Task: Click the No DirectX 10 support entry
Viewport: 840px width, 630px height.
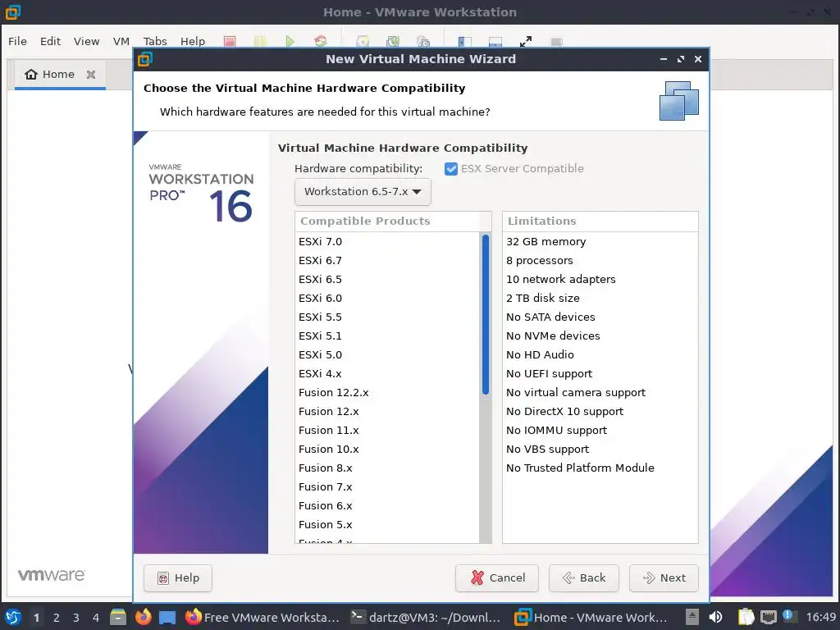Action: point(564,412)
